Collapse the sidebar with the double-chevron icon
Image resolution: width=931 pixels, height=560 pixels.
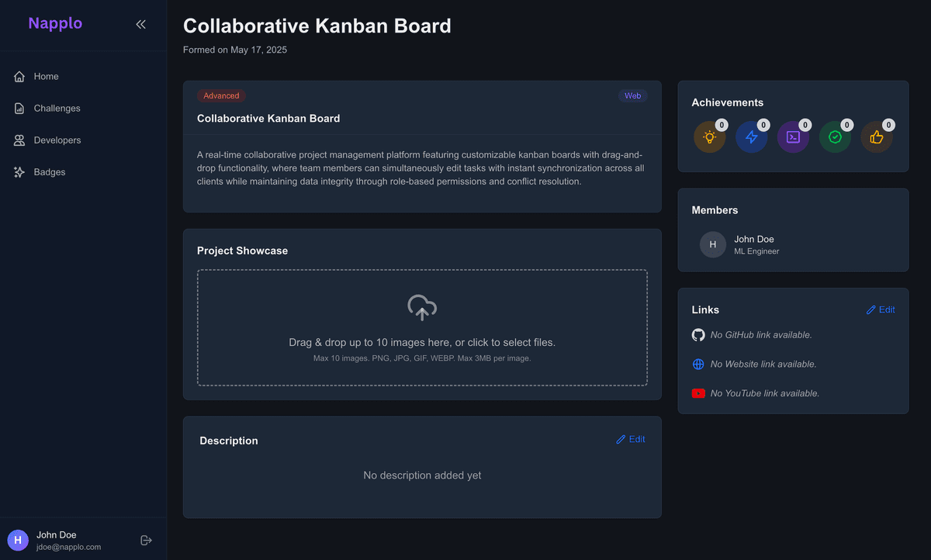point(140,24)
